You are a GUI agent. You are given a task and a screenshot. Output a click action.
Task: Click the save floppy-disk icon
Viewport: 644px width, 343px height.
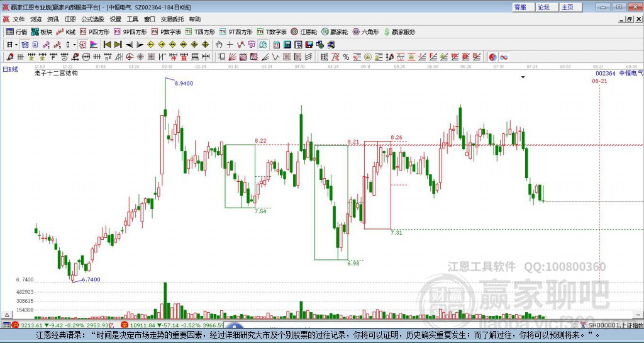(309, 44)
